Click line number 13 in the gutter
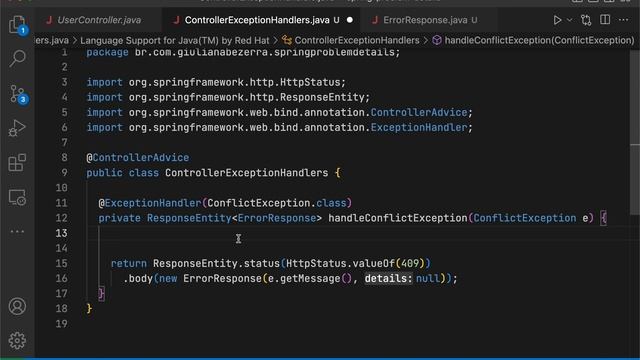640x360 pixels. 61,233
